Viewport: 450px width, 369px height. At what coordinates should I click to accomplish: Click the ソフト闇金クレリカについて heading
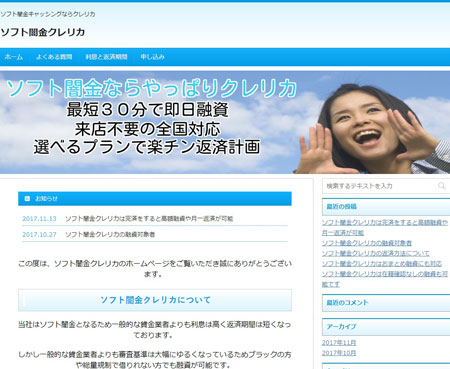155,300
